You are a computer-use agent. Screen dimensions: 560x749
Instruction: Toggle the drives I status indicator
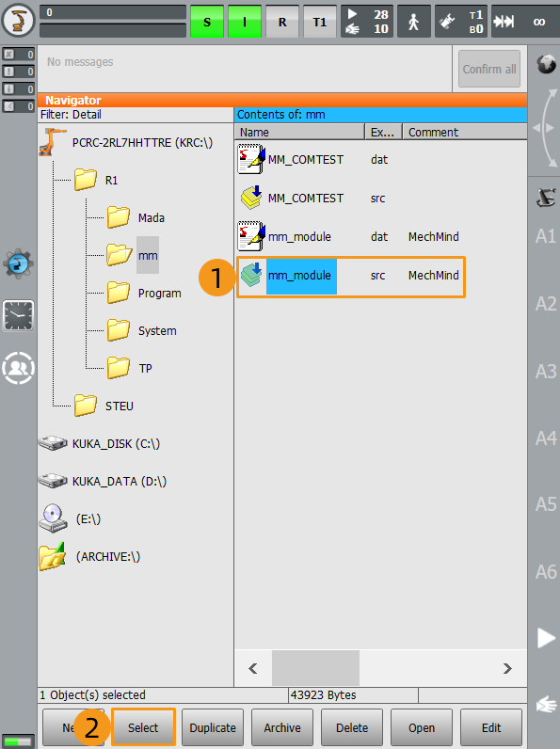point(245,22)
